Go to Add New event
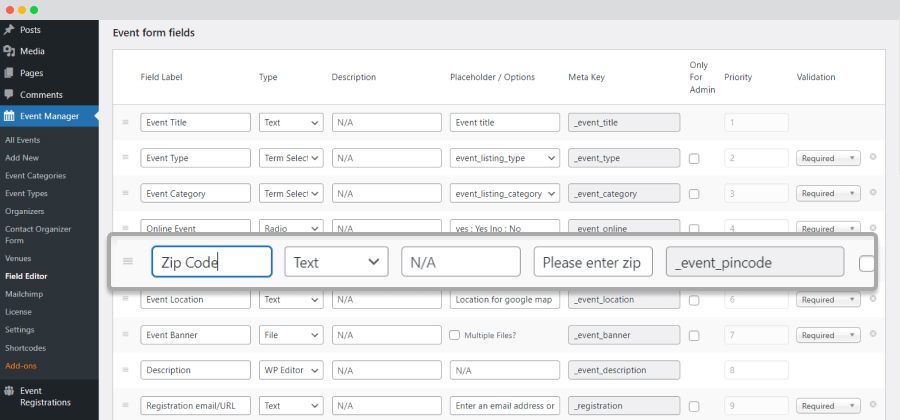The width and height of the screenshot is (900, 420). click(x=22, y=158)
